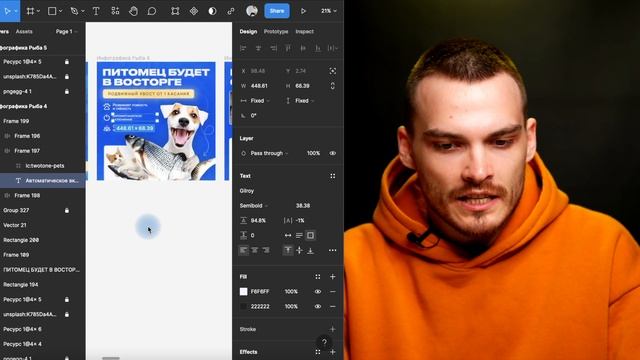Set text resizing to auto height
The height and width of the screenshot is (360, 640).
pyautogui.click(x=299, y=236)
